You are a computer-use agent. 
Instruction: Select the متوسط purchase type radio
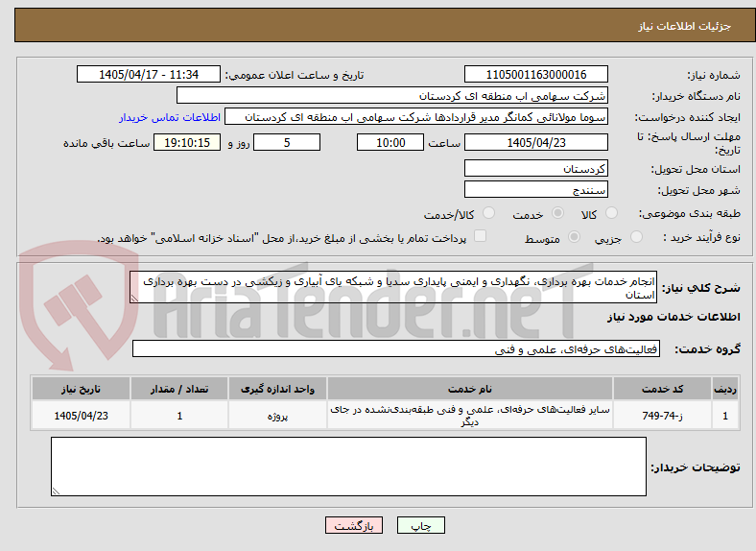(x=574, y=236)
